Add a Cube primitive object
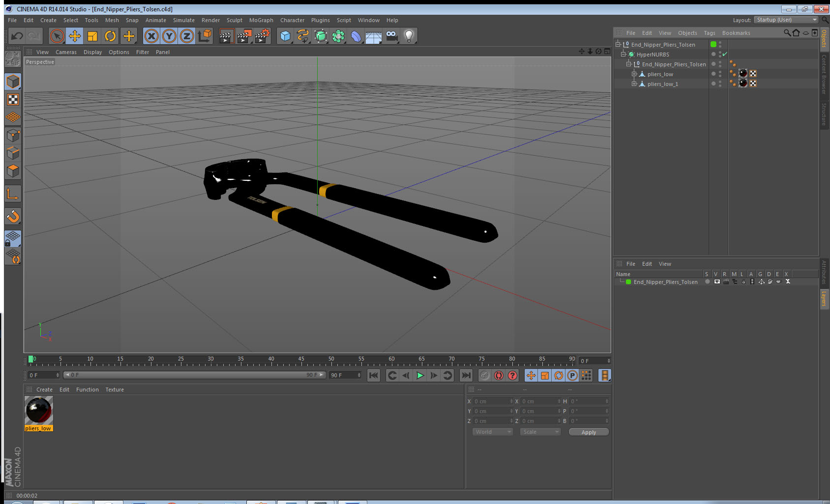Screen dimensions: 830x504 [285, 36]
